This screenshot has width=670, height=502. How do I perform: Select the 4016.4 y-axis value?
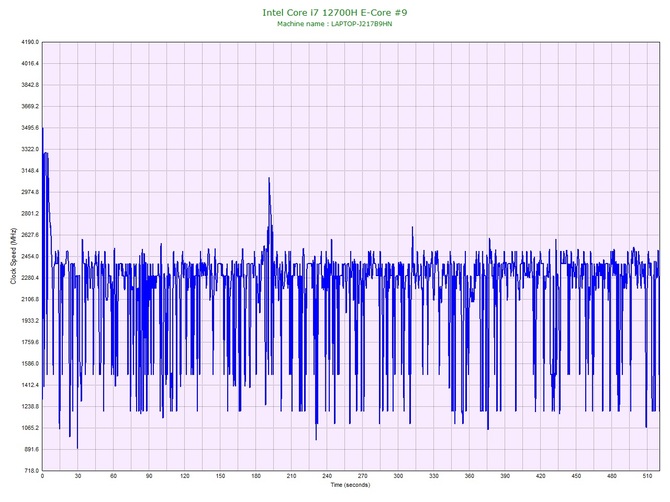pos(30,64)
